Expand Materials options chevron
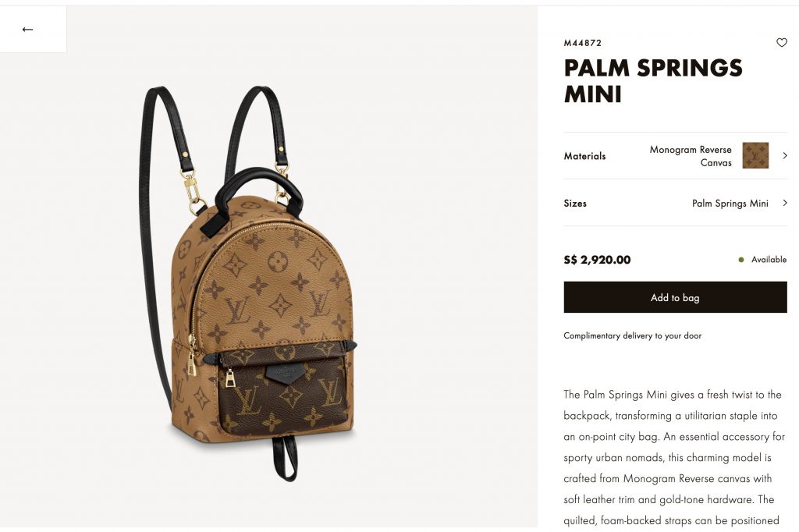799x532 pixels. [x=785, y=155]
